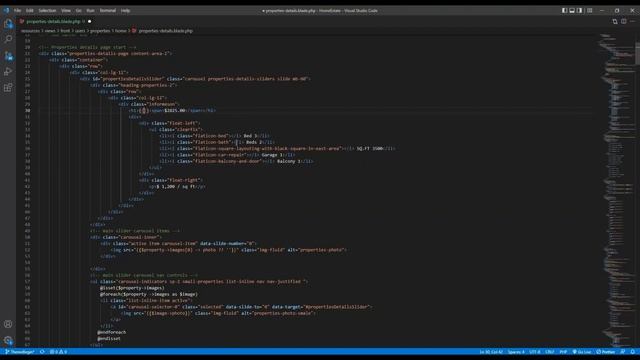Image resolution: width=640 pixels, height=360 pixels.
Task: Open the Run and Debug view
Action: (8, 71)
